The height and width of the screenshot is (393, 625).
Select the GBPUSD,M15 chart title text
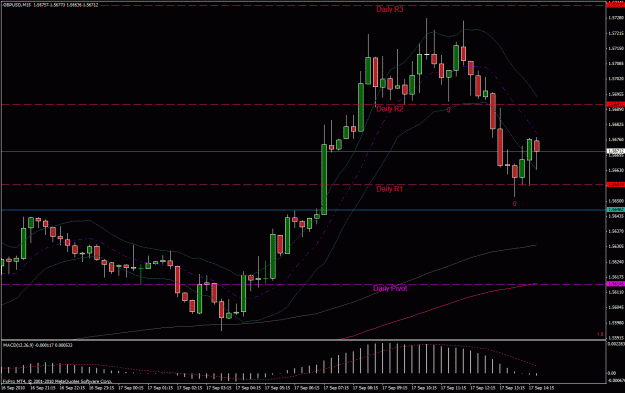click(x=17, y=5)
